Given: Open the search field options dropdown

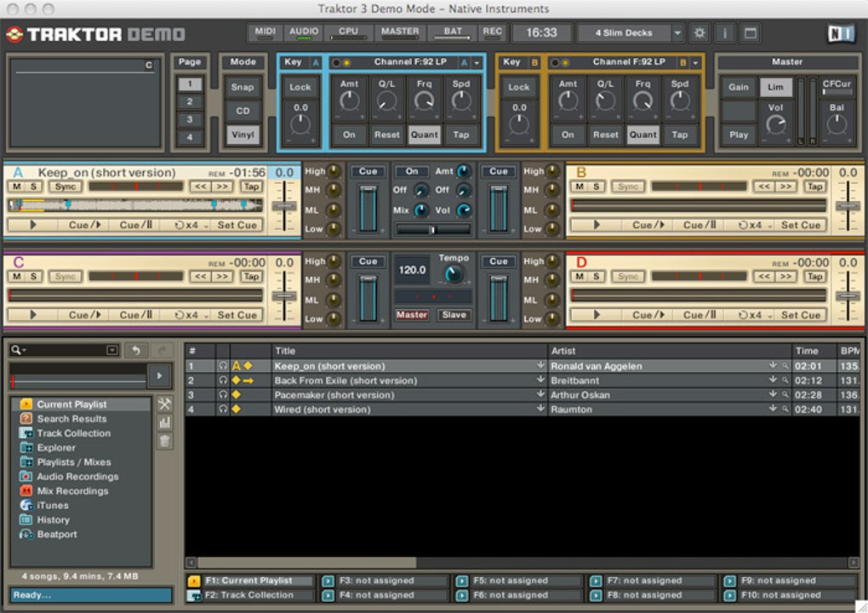Looking at the screenshot, I should click(x=112, y=351).
